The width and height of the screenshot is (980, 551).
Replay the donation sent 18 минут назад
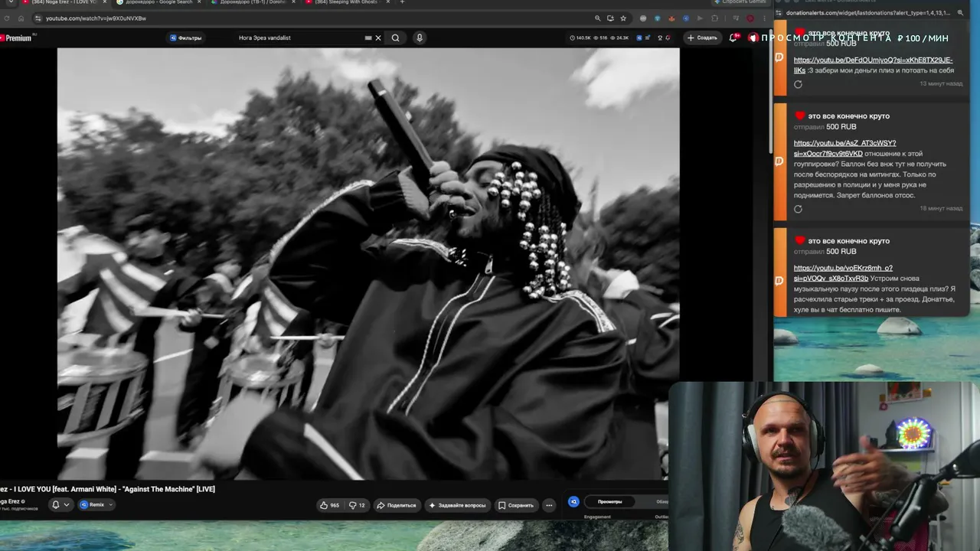798,209
